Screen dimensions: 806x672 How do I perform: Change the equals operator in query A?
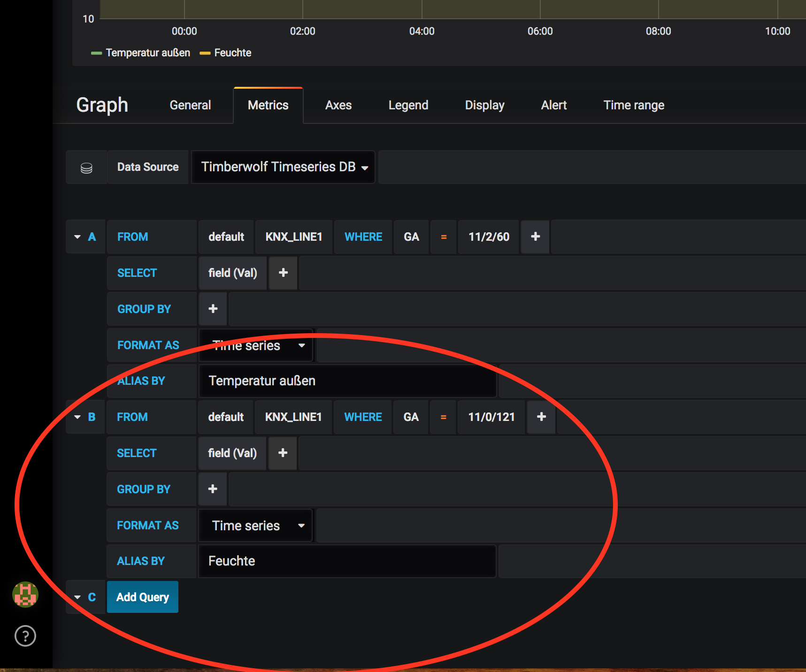pos(444,237)
